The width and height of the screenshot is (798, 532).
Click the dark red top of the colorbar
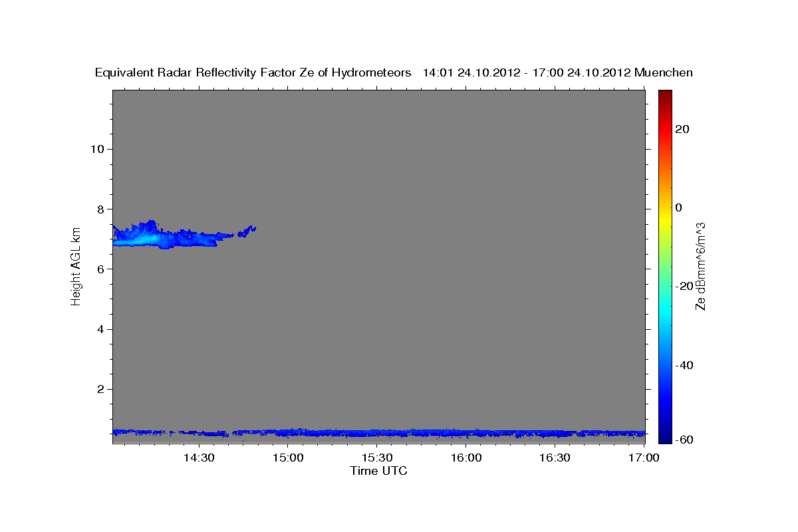tap(664, 94)
